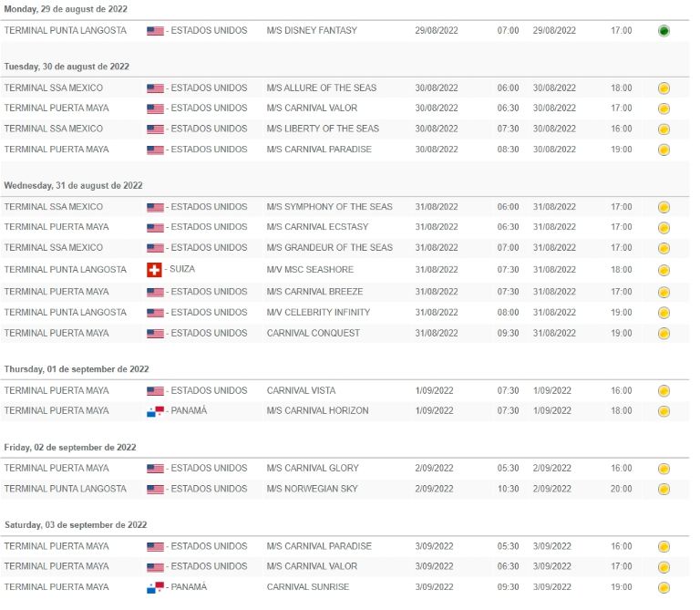The image size is (700, 610).
Task: Click arrival time 05:30 for Carnival Glory
Action: [508, 468]
